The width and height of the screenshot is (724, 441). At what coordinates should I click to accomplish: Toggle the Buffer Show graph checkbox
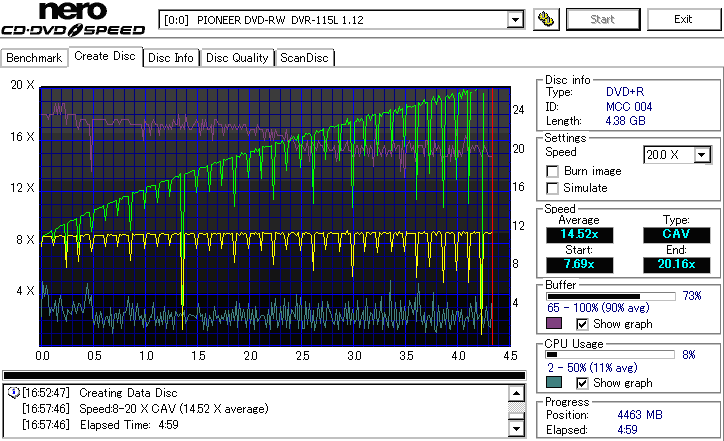pos(583,324)
